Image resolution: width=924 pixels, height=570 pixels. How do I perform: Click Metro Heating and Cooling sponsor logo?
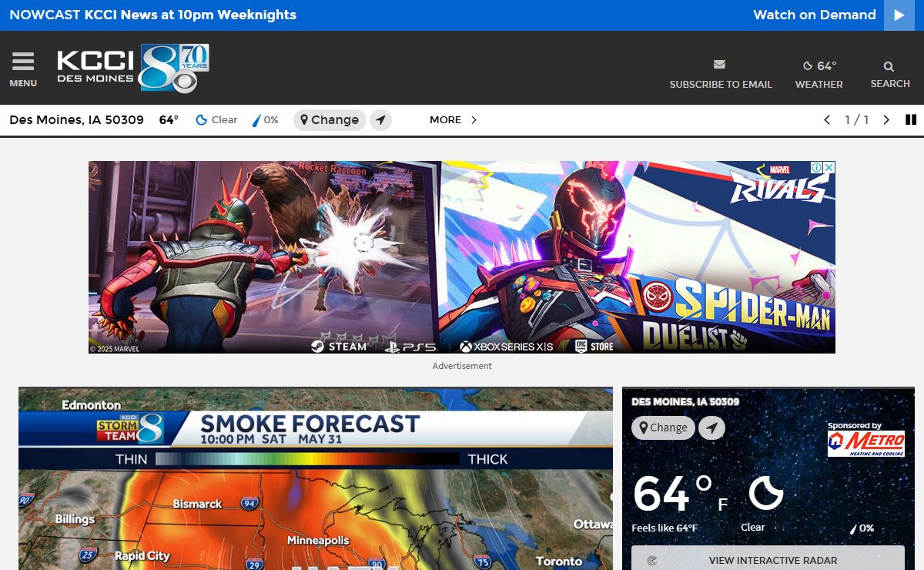point(865,443)
